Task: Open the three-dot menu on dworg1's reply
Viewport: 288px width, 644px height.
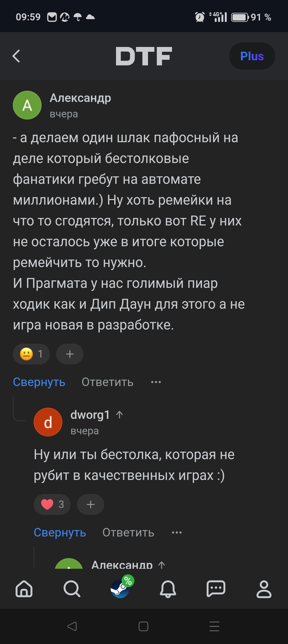Action: tap(177, 532)
